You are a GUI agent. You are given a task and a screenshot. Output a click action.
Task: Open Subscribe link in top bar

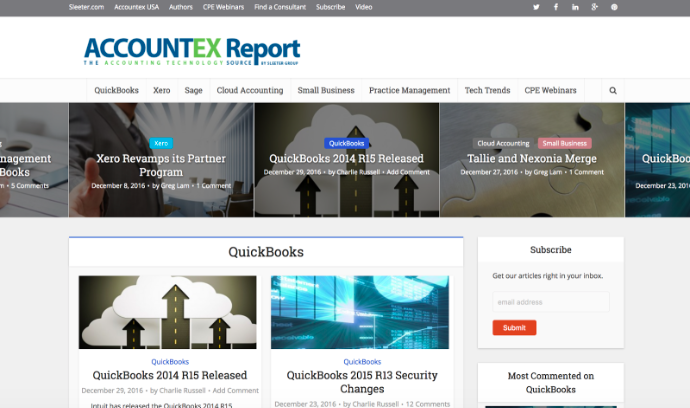[330, 7]
